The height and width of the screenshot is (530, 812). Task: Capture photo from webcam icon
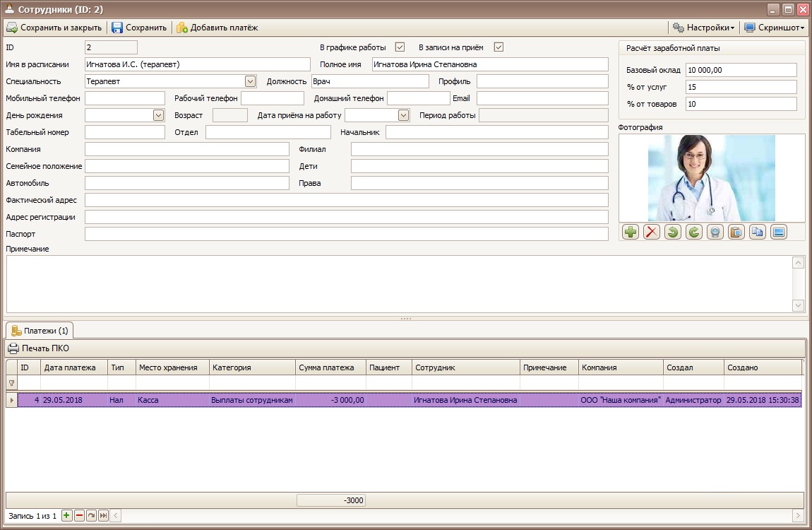point(715,232)
